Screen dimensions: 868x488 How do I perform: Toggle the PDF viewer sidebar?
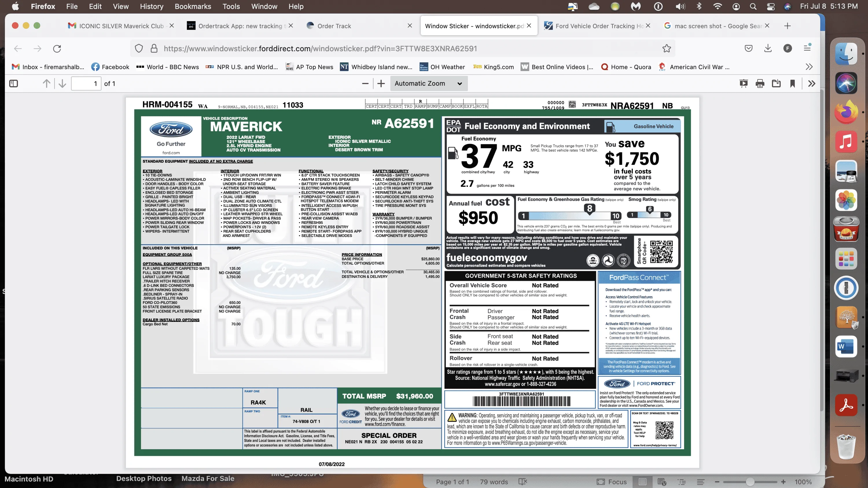14,84
